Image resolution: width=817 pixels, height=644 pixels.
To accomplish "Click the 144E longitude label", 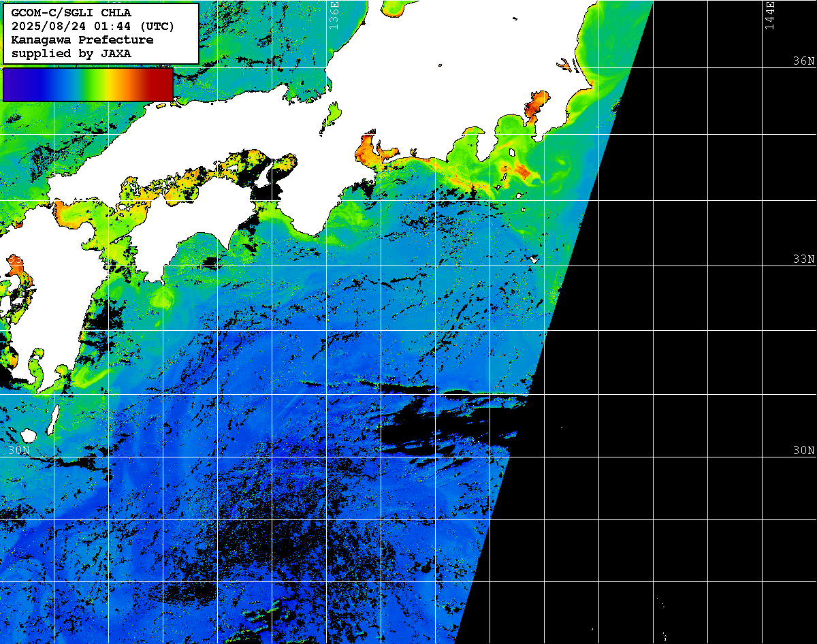I will coord(769,16).
